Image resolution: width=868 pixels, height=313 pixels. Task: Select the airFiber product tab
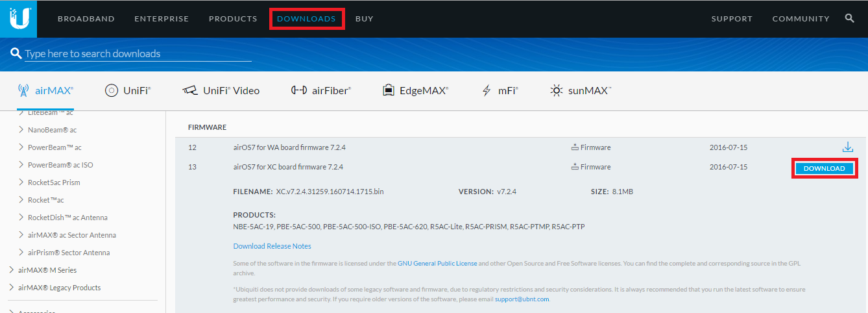(x=321, y=90)
